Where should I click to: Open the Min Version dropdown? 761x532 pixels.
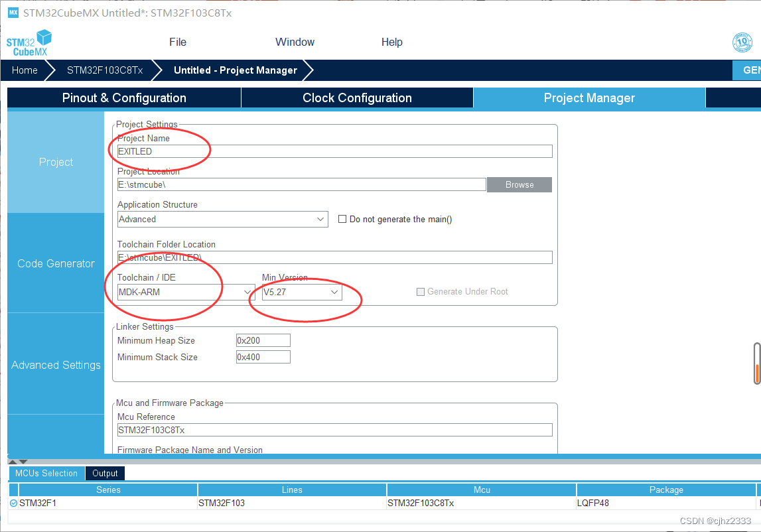point(302,293)
